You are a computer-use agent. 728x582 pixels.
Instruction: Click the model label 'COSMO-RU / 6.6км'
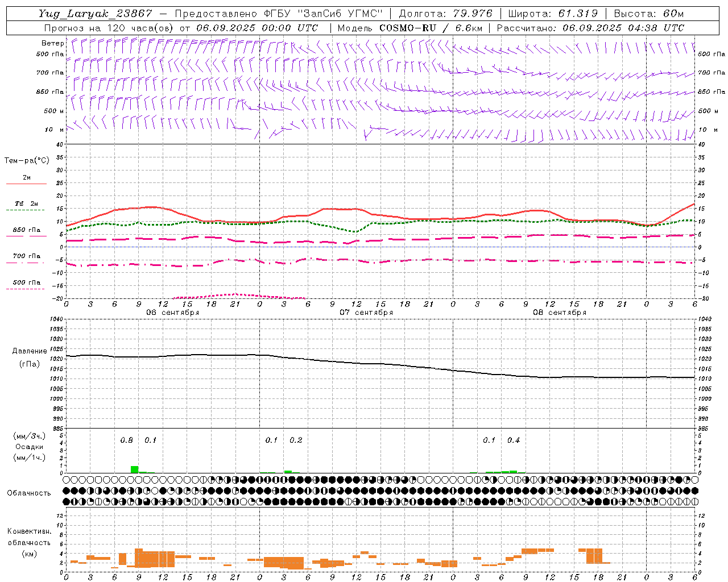coord(431,28)
